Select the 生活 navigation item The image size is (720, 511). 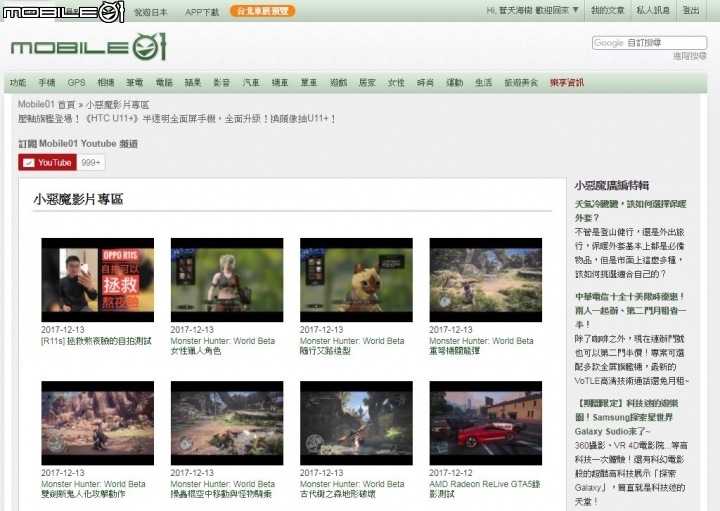click(x=484, y=83)
